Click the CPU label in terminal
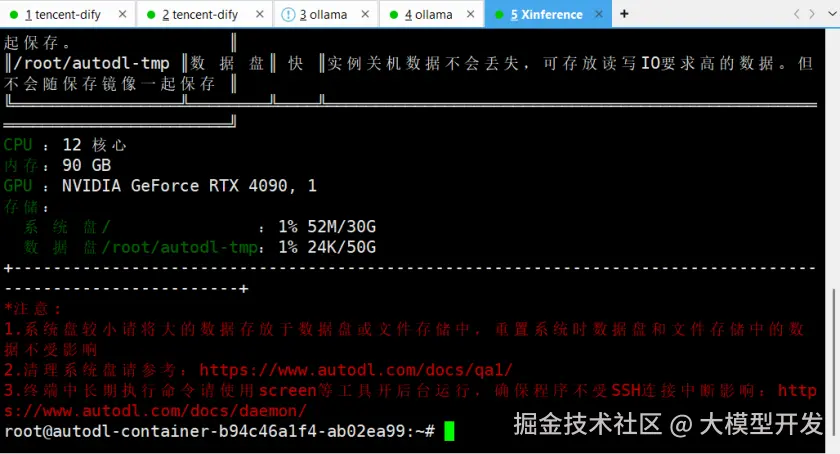This screenshot has width=840, height=454. (18, 145)
